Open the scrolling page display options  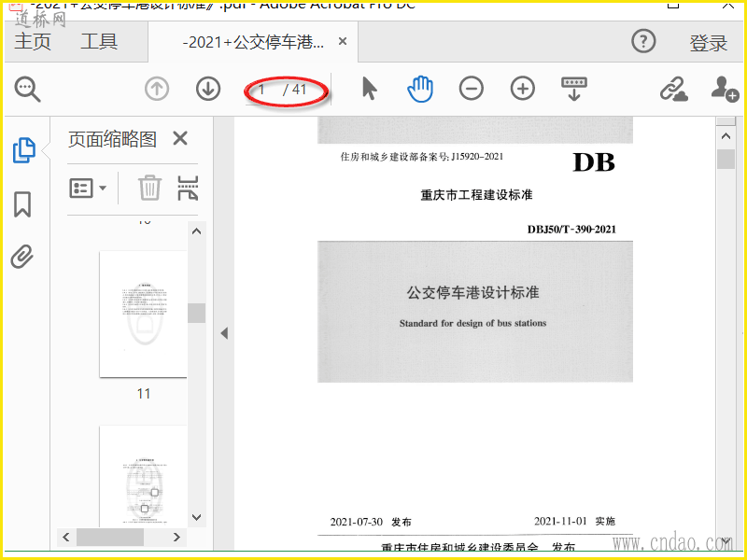[x=574, y=89]
